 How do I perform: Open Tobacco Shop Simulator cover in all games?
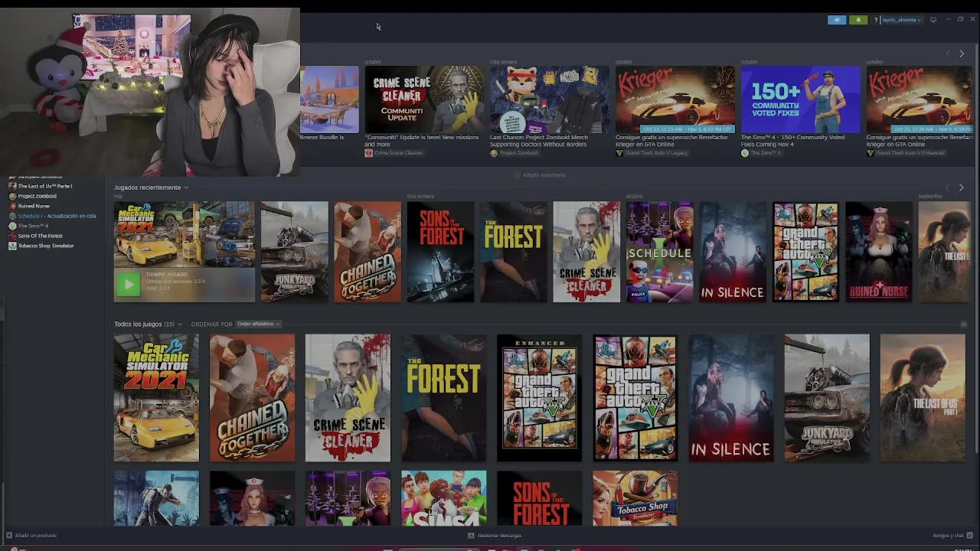[635, 498]
